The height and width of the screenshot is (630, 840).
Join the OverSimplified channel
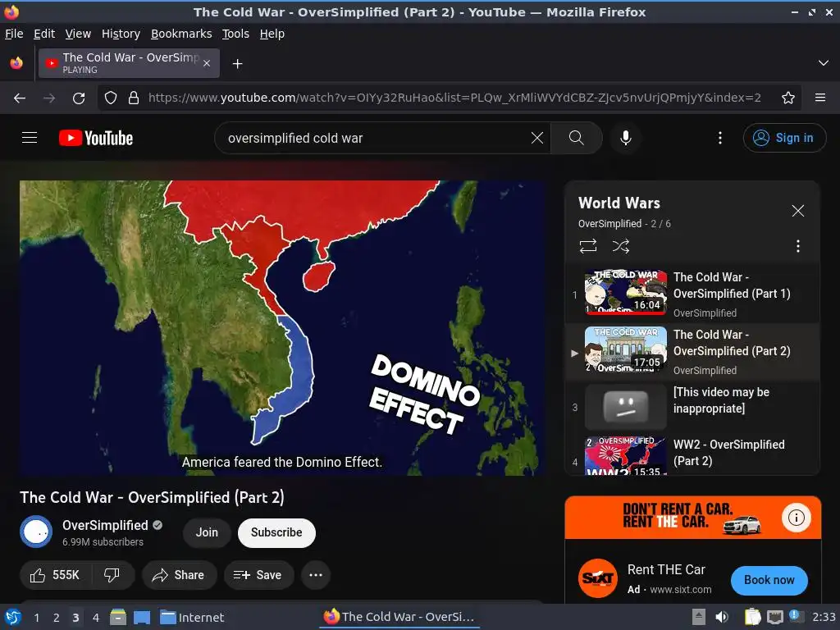point(207,532)
